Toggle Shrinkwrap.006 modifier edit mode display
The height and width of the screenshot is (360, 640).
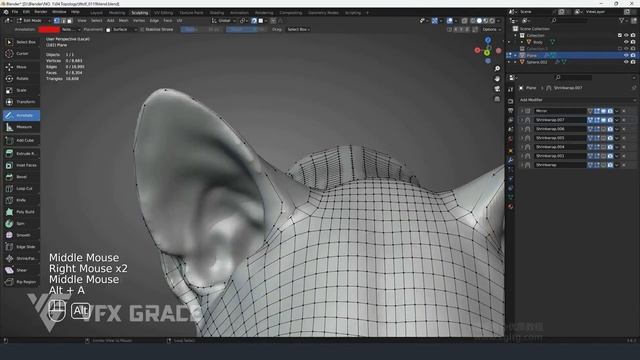(597, 129)
